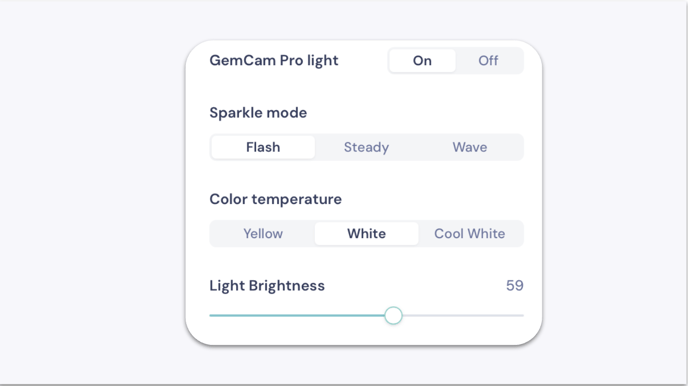Click the blank card area below the brightness slider

click(364, 335)
